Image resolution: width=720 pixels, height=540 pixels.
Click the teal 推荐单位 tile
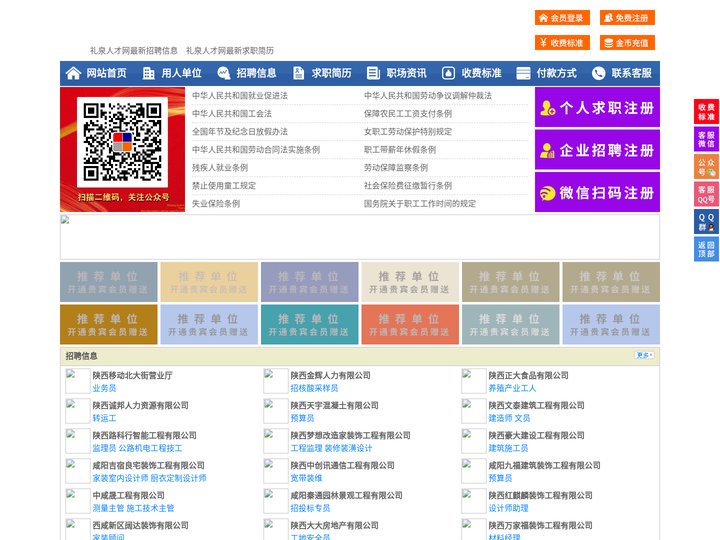(x=309, y=325)
